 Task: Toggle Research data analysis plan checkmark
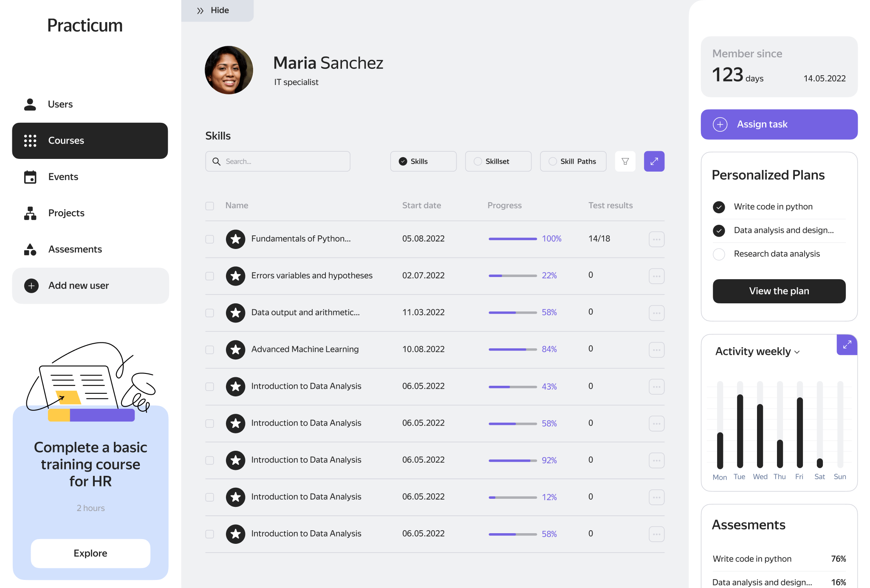[x=719, y=254]
